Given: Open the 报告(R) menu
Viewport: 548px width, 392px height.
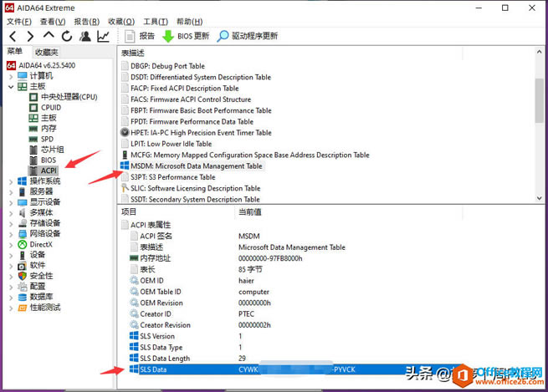Looking at the screenshot, I should [87, 22].
